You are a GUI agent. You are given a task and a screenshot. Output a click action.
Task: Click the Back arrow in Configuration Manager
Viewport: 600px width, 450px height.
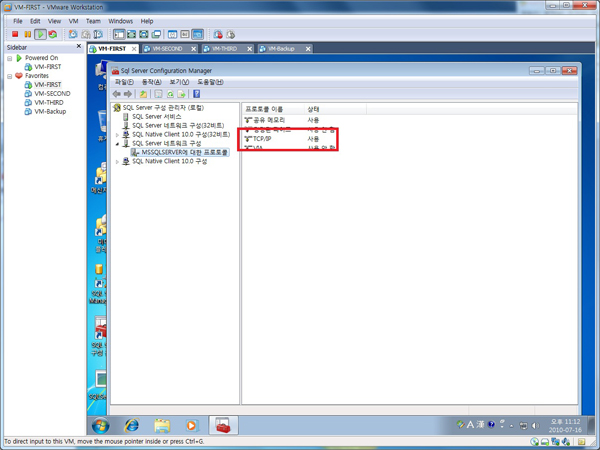[x=117, y=94]
